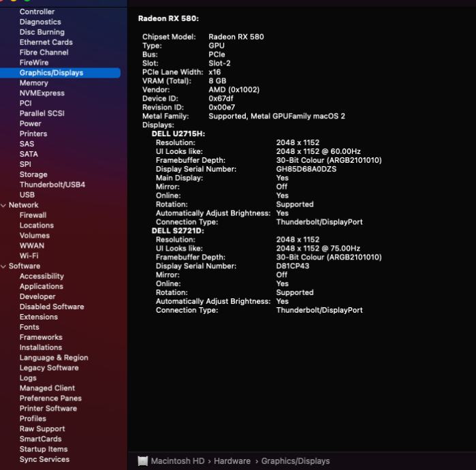Select Printer Software entry
476x470 pixels.
[48, 409]
